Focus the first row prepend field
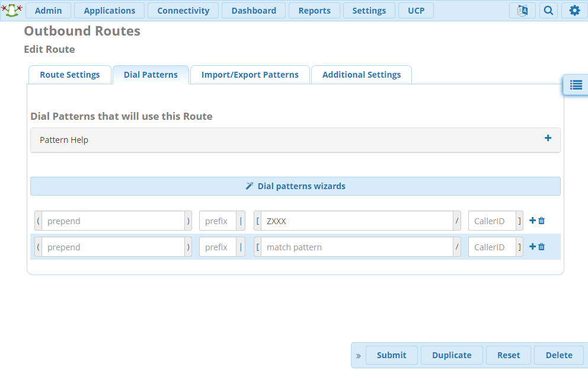588x373 pixels. (x=113, y=221)
